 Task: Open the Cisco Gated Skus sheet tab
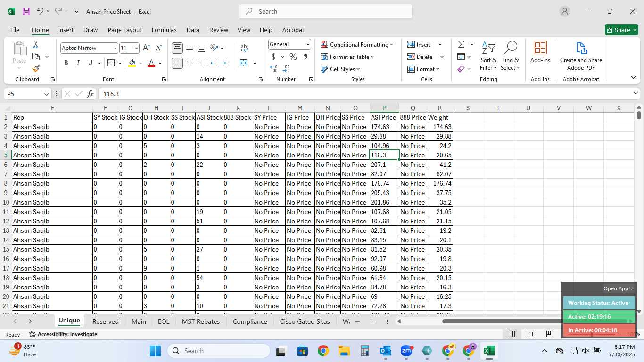point(304,321)
